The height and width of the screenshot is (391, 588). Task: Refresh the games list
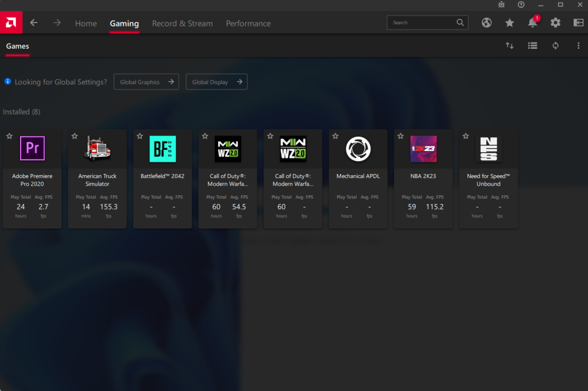(x=555, y=46)
